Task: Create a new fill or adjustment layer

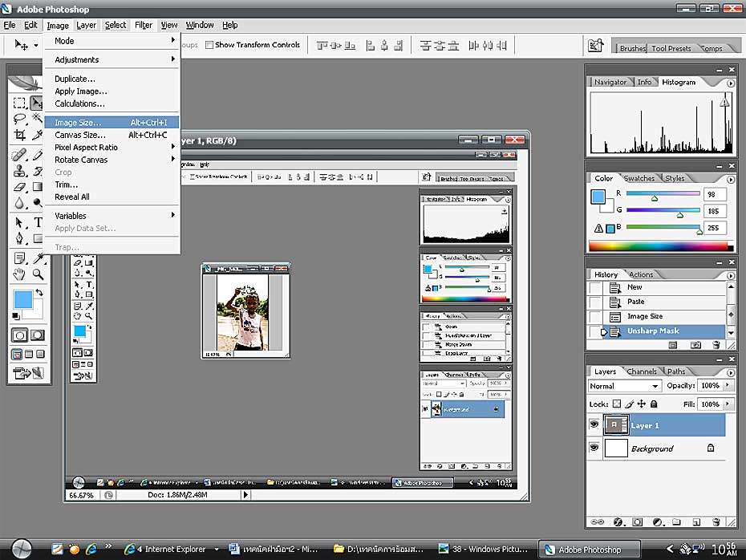Action: pos(658,522)
